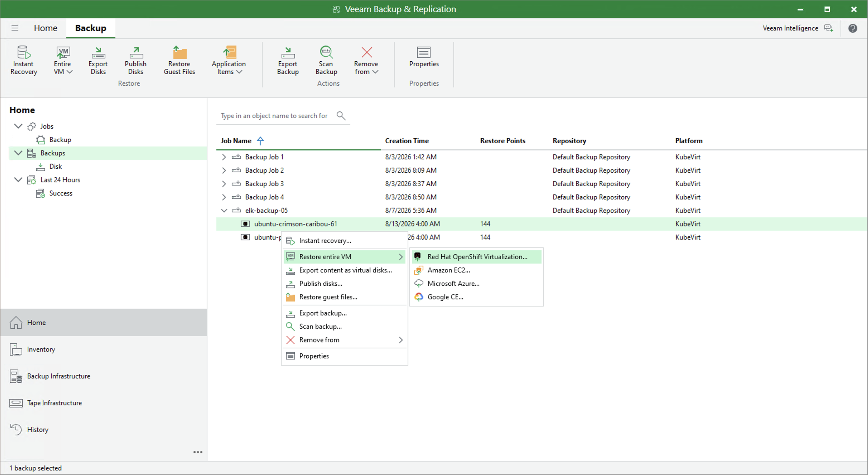
Task: Select Google CE restore option
Action: 476,297
